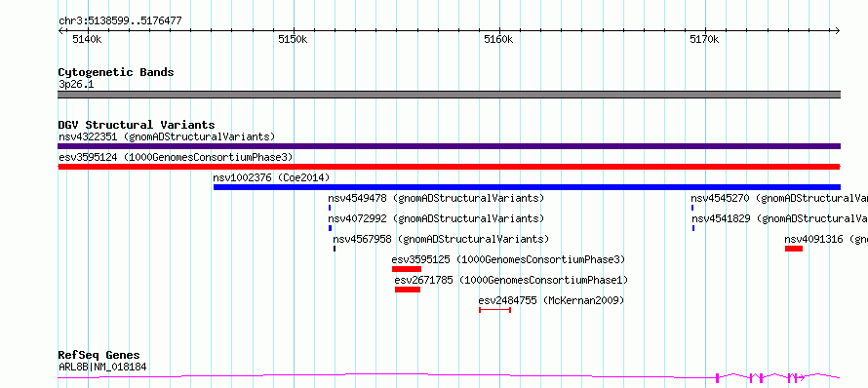Open the nsv4072992 variant label
The image size is (868, 388).
[436, 218]
